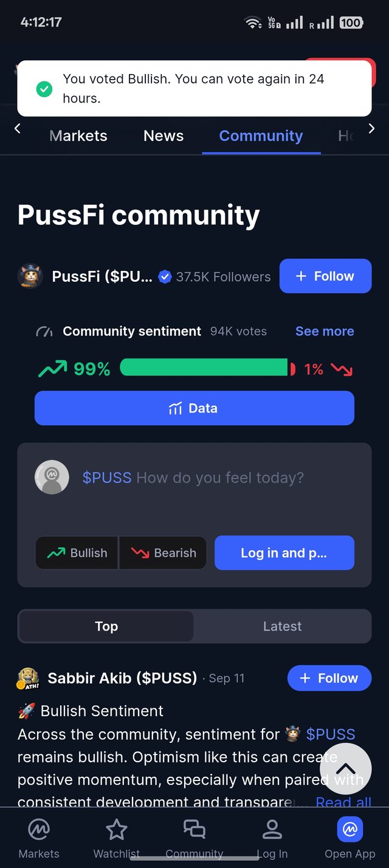
Task: Tap the "How do you feel today?" field
Action: click(219, 478)
